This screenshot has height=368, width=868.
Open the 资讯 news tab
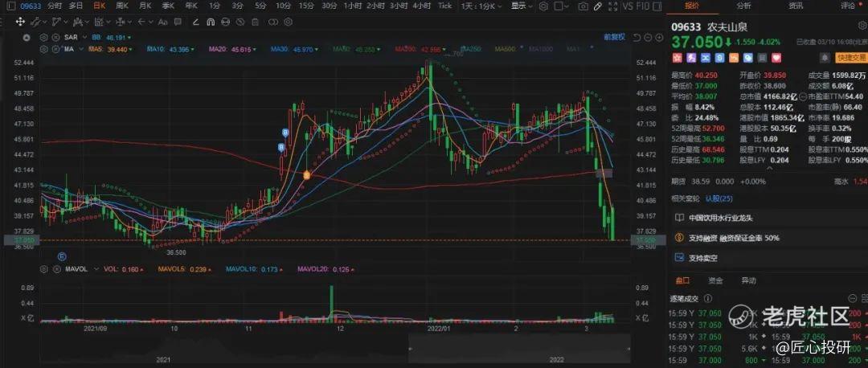point(796,6)
